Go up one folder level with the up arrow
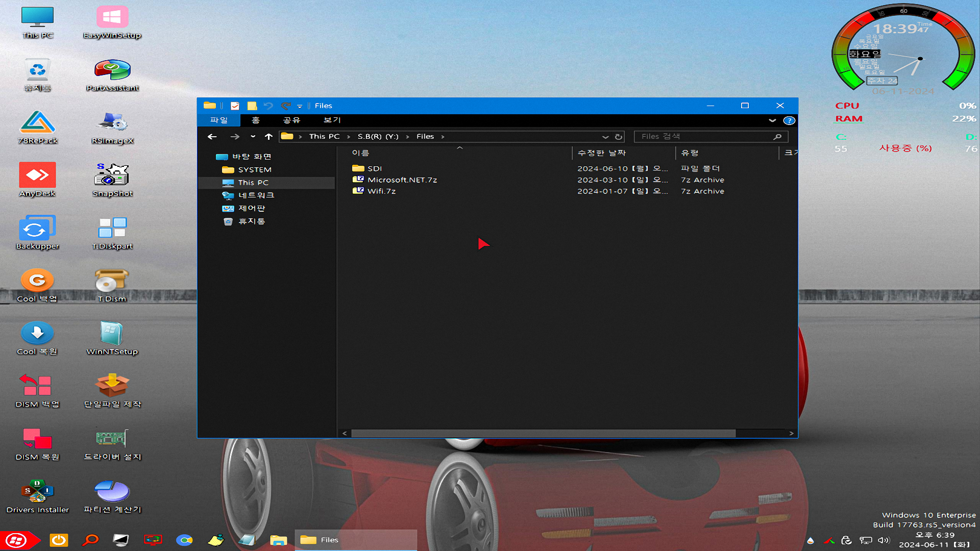Screen dimensions: 980x551 coord(268,136)
